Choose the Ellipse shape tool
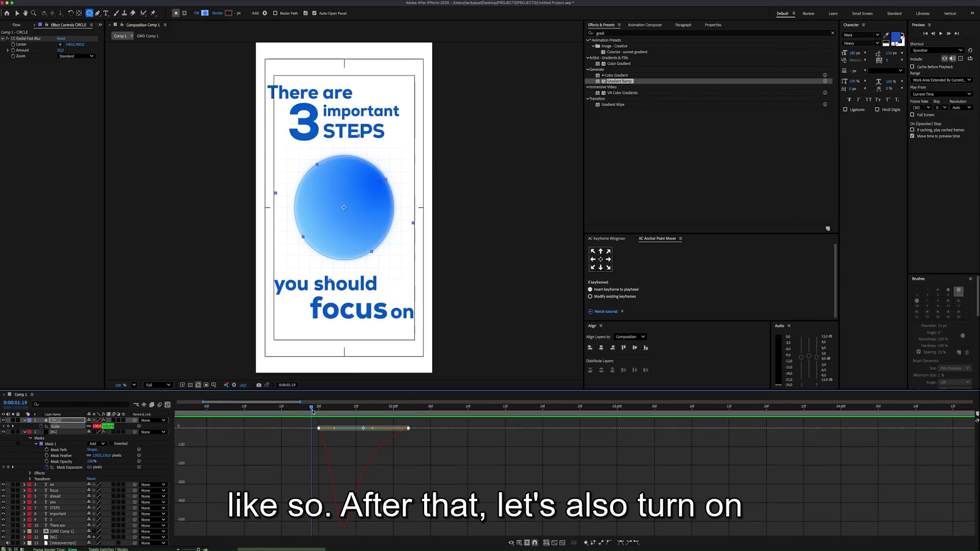The image size is (980, 551). pos(89,13)
